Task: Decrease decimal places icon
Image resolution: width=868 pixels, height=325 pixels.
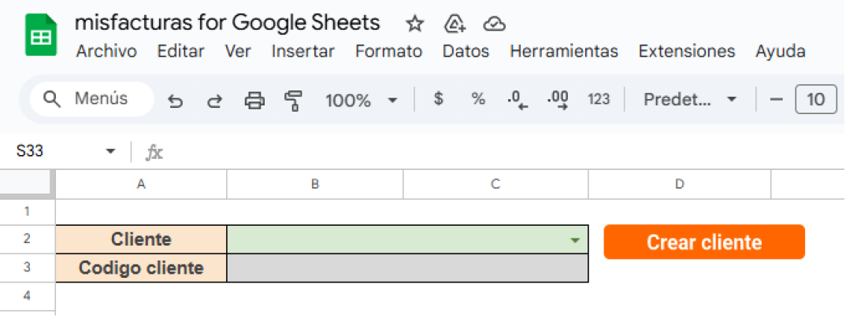Action: [517, 100]
